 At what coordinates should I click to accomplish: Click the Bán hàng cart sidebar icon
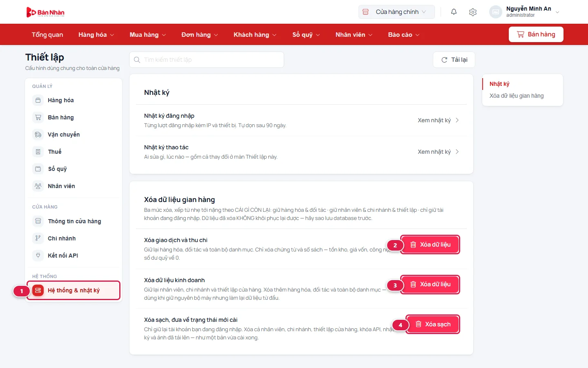click(x=38, y=117)
